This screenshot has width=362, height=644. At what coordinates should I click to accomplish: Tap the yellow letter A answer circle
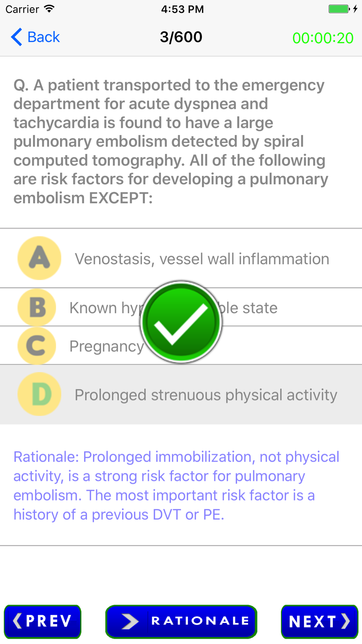click(39, 258)
